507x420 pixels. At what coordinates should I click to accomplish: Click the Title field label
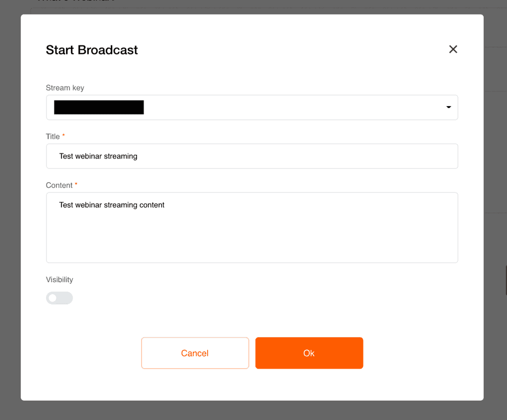point(53,137)
